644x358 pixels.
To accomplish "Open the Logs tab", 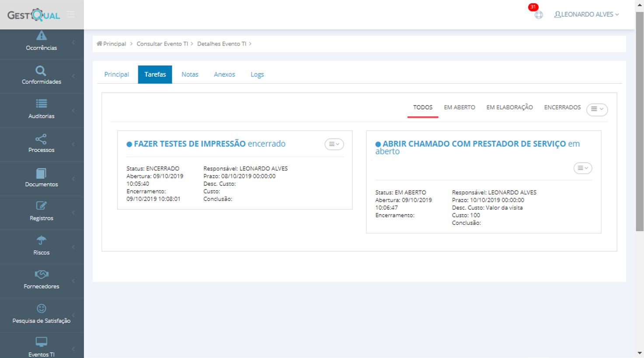I will [x=257, y=74].
